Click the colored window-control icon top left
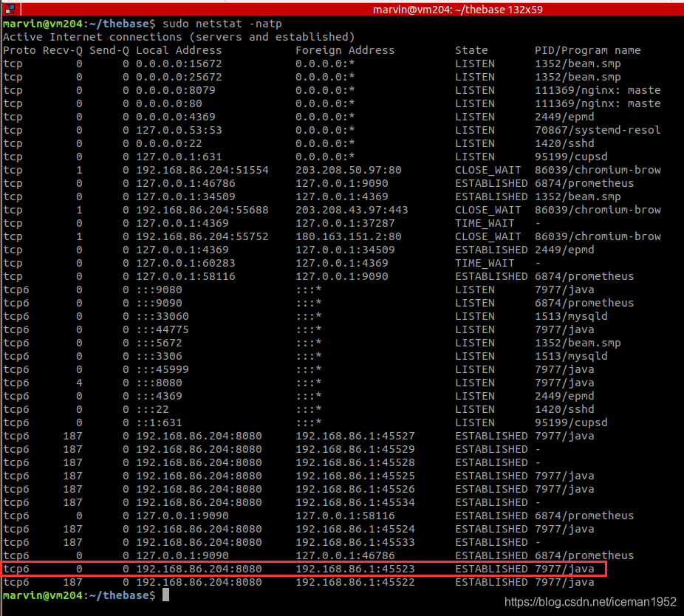Image resolution: width=684 pixels, height=616 pixels. point(8,7)
